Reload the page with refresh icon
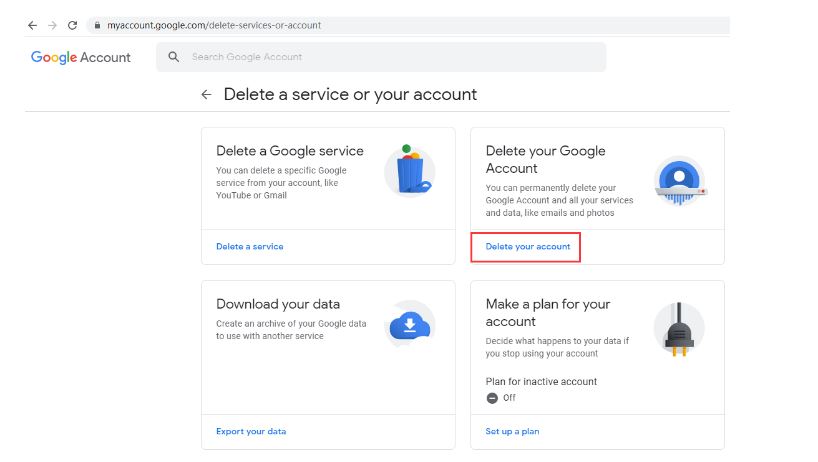This screenshot has height=462, width=818. (x=72, y=25)
